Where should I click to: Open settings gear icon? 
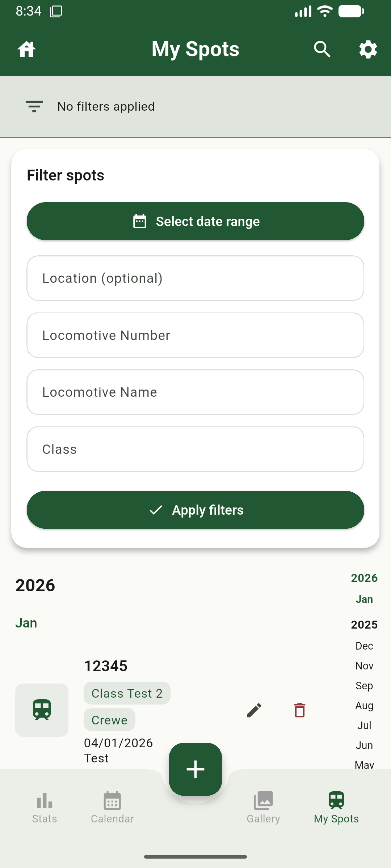point(368,49)
